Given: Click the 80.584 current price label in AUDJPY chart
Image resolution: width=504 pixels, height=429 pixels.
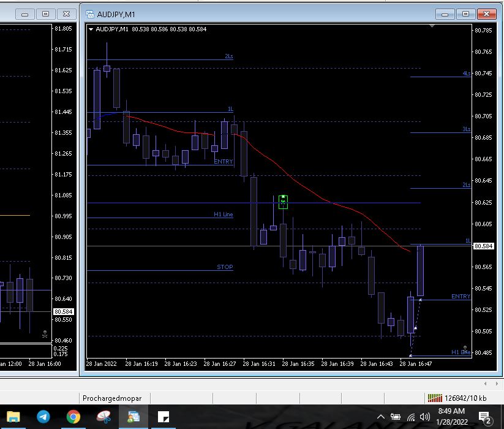Looking at the screenshot, I should click(x=483, y=246).
